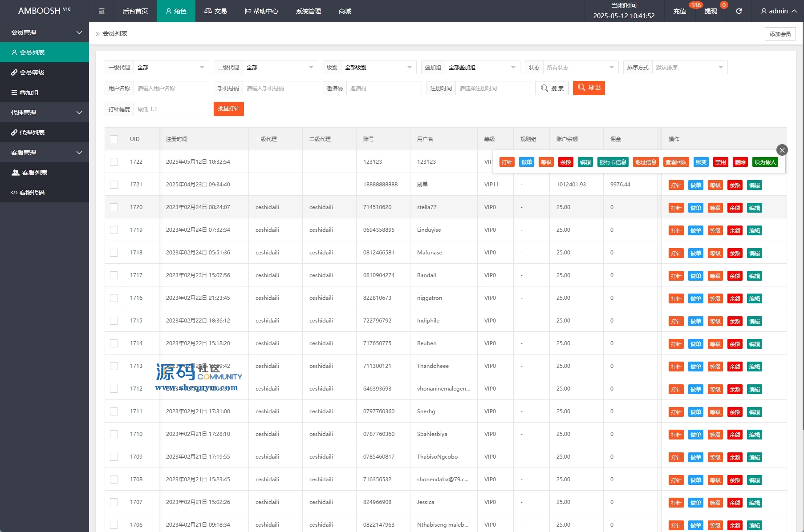Close the action popup with X icon
Image resolution: width=804 pixels, height=532 pixels.
(x=782, y=150)
